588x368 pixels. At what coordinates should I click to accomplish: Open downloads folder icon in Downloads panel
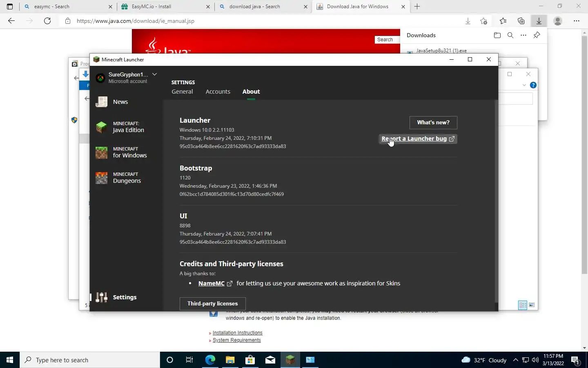[x=497, y=35]
